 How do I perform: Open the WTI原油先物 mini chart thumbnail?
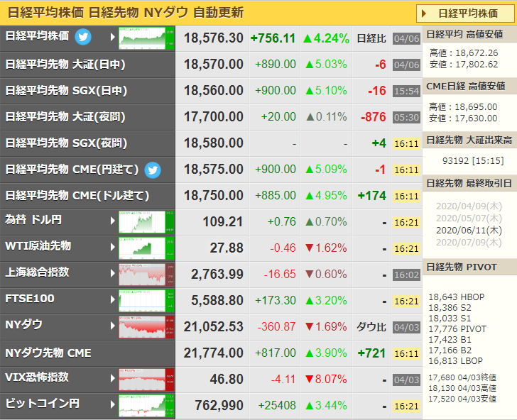[146, 248]
